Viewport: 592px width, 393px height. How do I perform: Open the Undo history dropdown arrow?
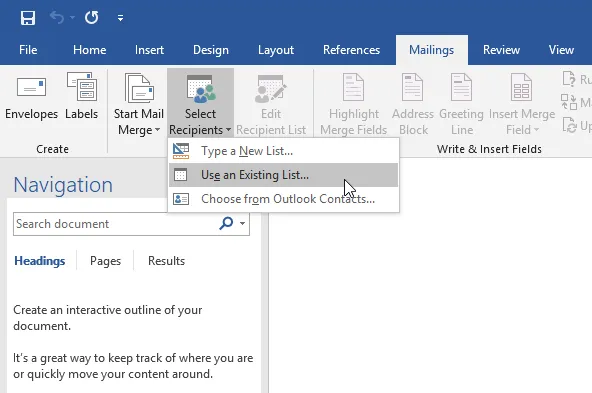[x=72, y=18]
